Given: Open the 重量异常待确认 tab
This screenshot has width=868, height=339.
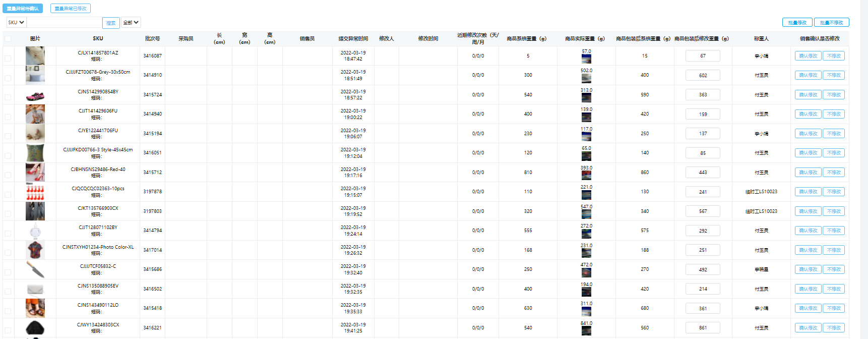Looking at the screenshot, I should tap(23, 9).
